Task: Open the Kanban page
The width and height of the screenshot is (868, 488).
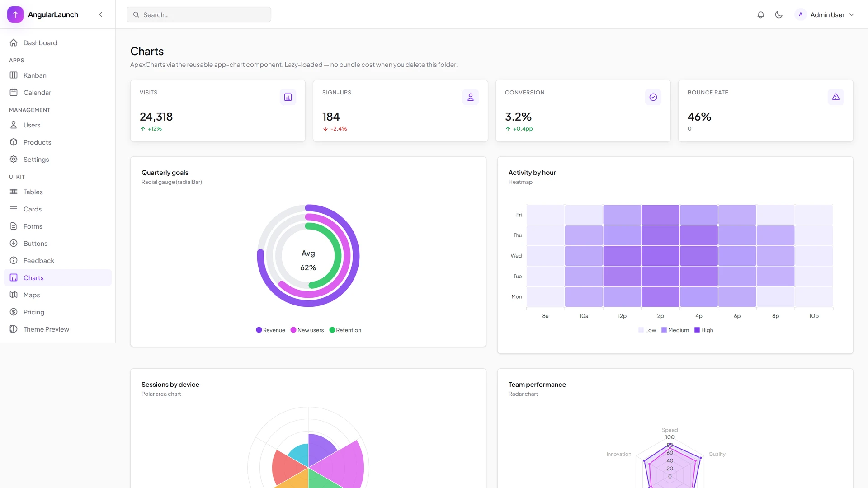Action: pyautogui.click(x=57, y=75)
